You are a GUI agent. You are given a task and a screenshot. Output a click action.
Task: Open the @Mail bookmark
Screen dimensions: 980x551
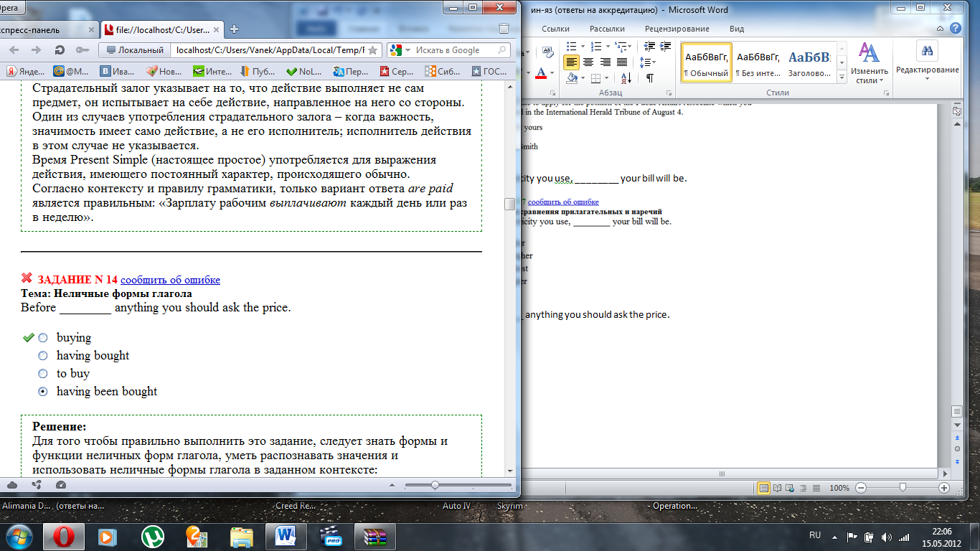pos(72,71)
